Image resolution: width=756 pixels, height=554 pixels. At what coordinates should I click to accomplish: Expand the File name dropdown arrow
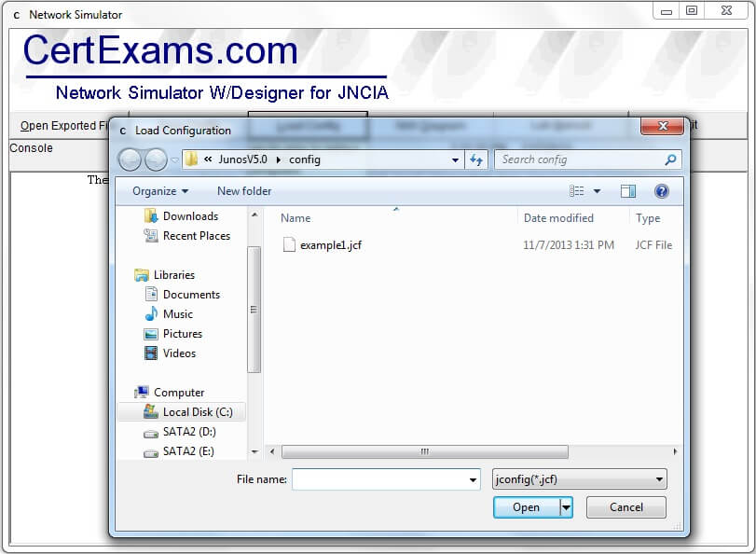click(473, 479)
